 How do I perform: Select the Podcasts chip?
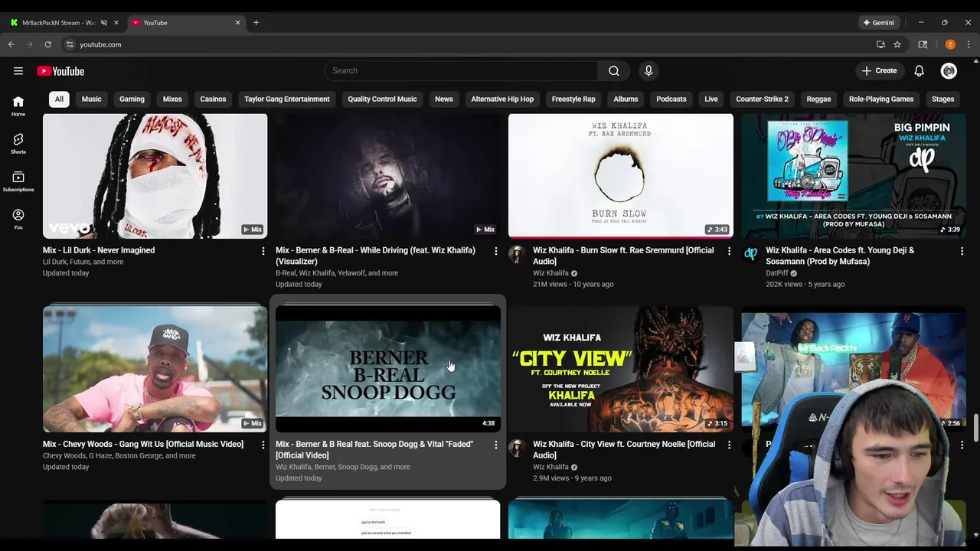pyautogui.click(x=671, y=99)
